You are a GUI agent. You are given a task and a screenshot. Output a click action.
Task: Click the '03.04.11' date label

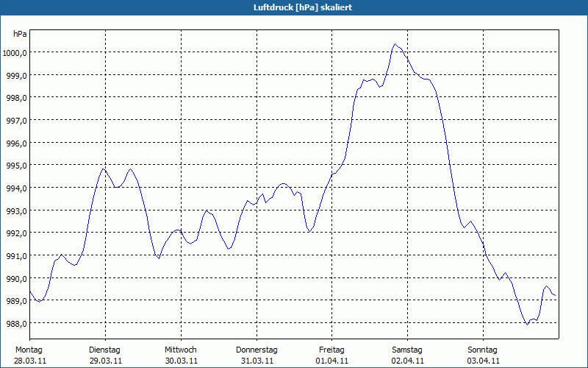point(484,361)
